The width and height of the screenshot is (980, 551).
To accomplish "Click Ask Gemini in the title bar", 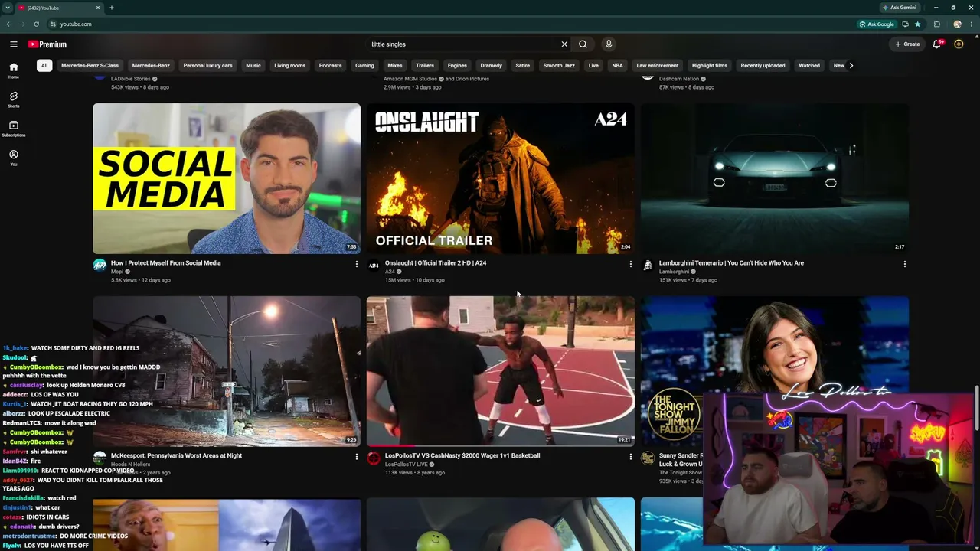I will click(900, 8).
